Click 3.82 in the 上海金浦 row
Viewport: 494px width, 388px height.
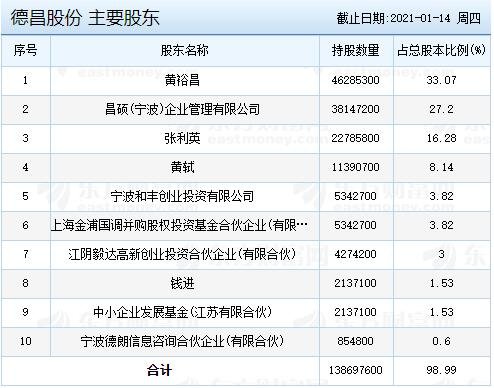click(x=441, y=225)
